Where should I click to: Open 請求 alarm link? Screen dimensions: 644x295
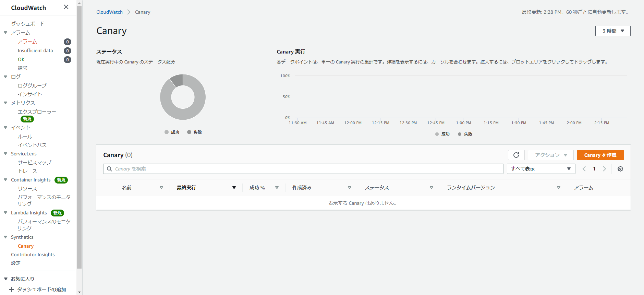pyautogui.click(x=23, y=68)
